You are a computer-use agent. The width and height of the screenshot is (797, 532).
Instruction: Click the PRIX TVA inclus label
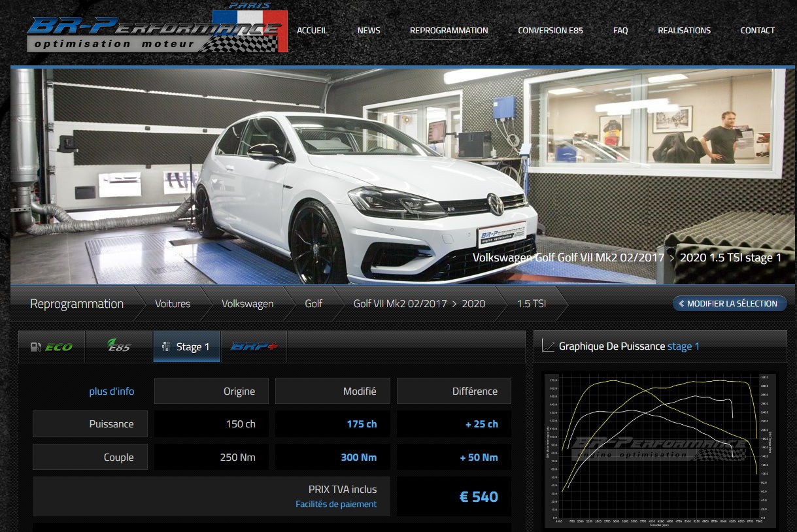pyautogui.click(x=343, y=489)
